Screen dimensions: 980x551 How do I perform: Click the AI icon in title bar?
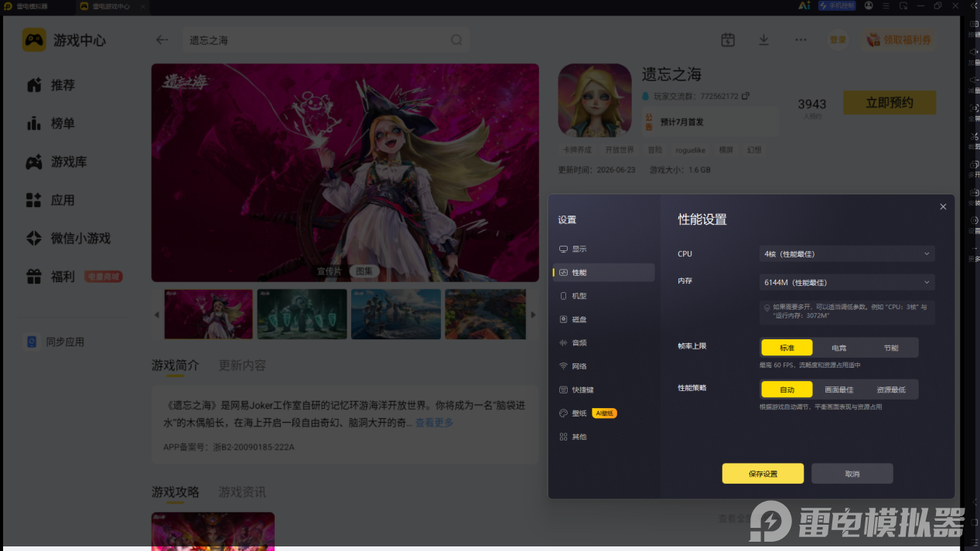[x=804, y=5]
